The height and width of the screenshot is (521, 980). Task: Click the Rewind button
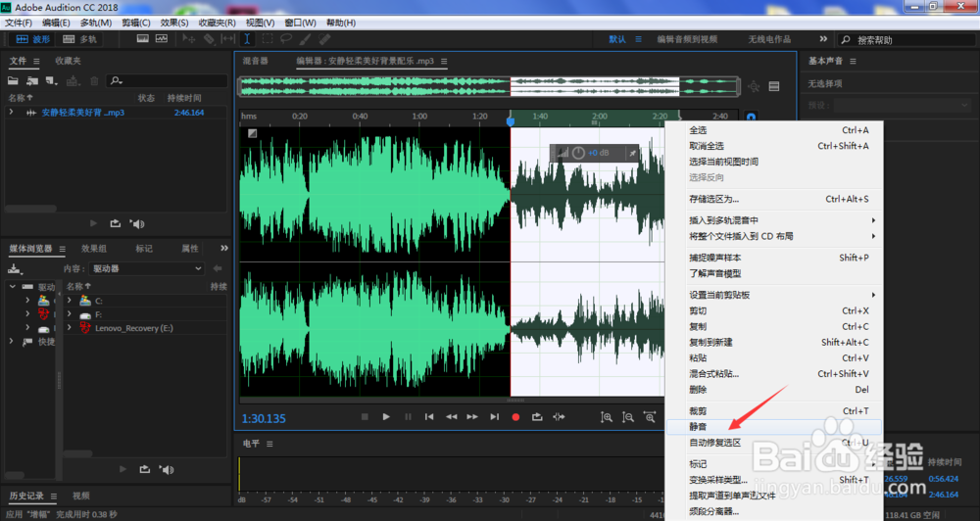pyautogui.click(x=451, y=416)
